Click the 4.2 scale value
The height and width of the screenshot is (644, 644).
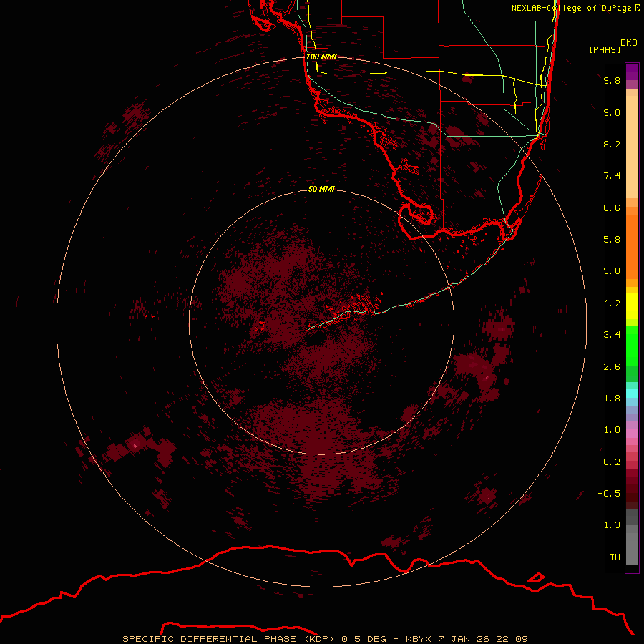click(612, 303)
